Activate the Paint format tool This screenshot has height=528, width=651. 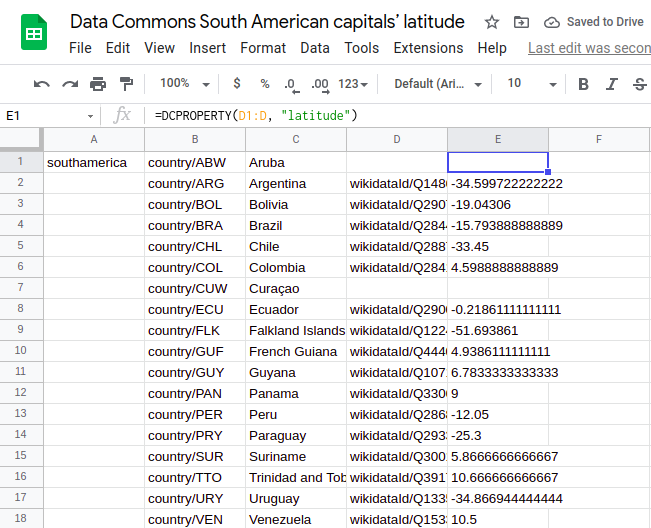pyautogui.click(x=126, y=84)
